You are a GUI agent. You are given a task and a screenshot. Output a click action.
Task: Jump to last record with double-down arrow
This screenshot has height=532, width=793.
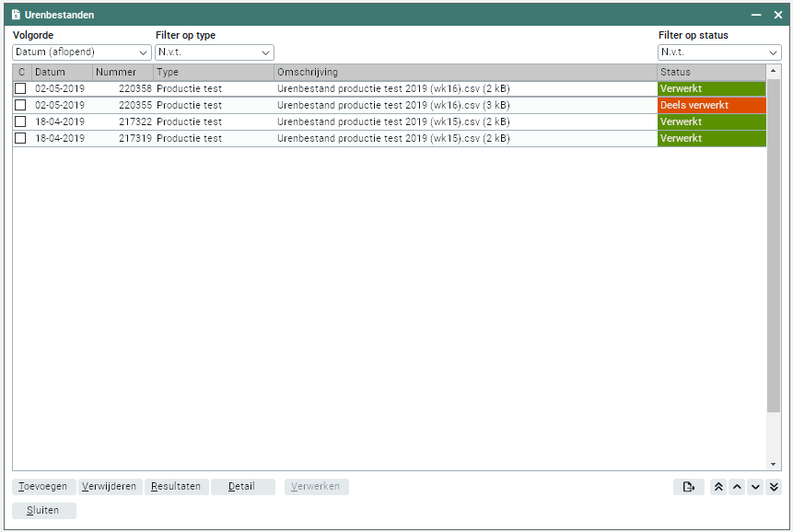pos(774,487)
